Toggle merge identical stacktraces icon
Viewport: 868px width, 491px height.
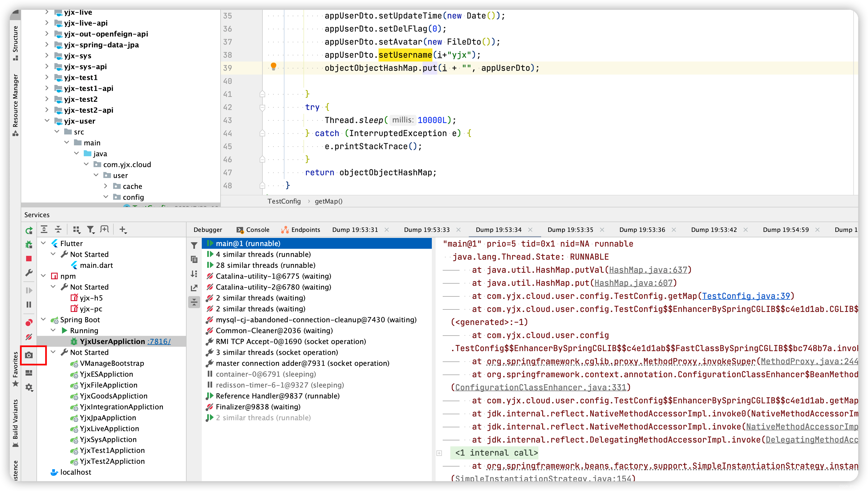(194, 302)
